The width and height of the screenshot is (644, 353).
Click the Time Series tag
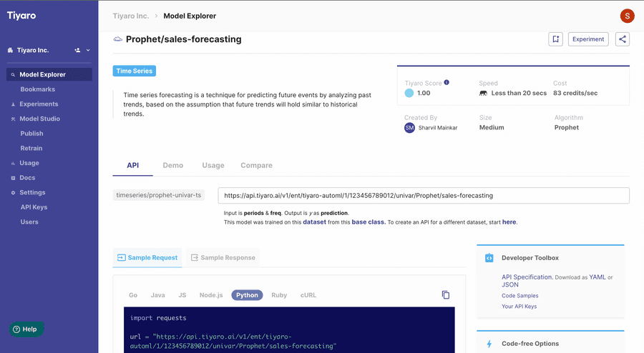pyautogui.click(x=135, y=71)
